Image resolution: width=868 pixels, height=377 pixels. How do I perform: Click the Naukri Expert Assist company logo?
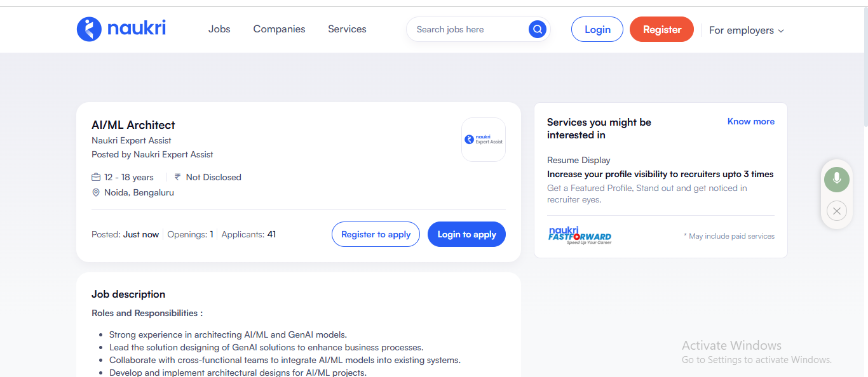click(x=483, y=139)
